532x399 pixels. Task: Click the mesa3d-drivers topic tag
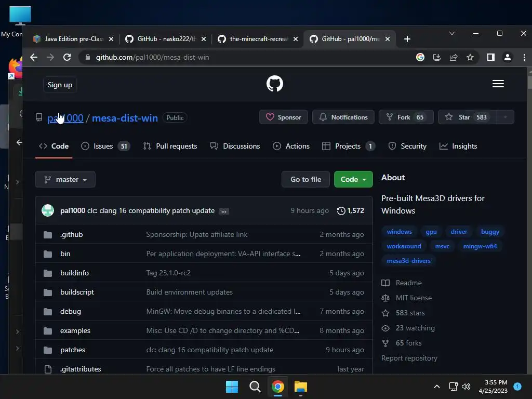[408, 261]
